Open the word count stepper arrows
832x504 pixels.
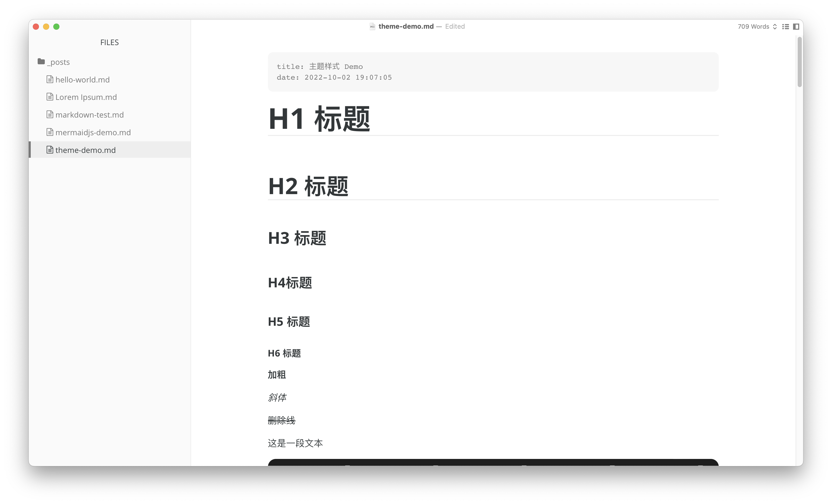tap(775, 26)
